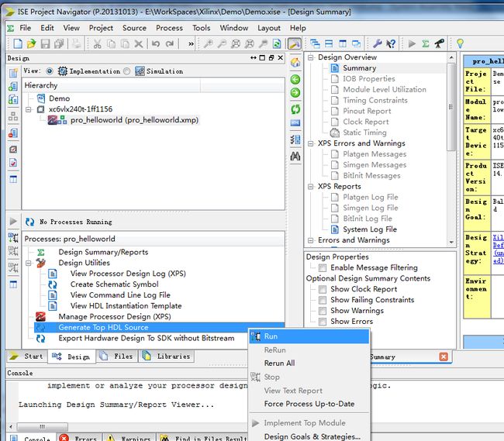Image resolution: width=504 pixels, height=441 pixels.
Task: Open System Log File report
Action: click(370, 229)
